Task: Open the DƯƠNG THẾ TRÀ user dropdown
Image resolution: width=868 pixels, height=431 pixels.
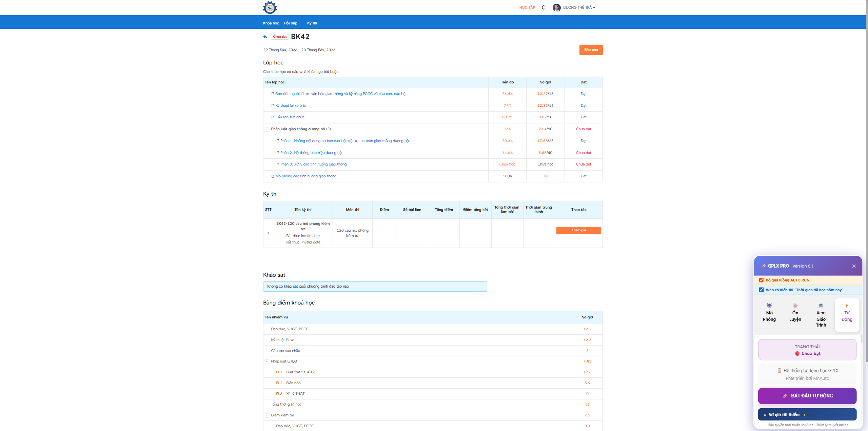Action: 579,7
